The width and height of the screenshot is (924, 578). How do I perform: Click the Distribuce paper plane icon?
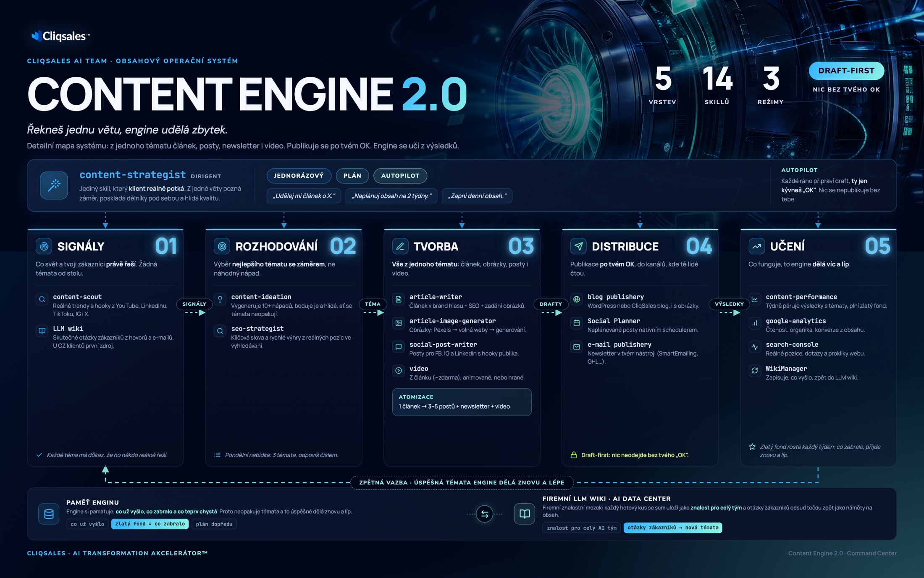[x=578, y=246]
